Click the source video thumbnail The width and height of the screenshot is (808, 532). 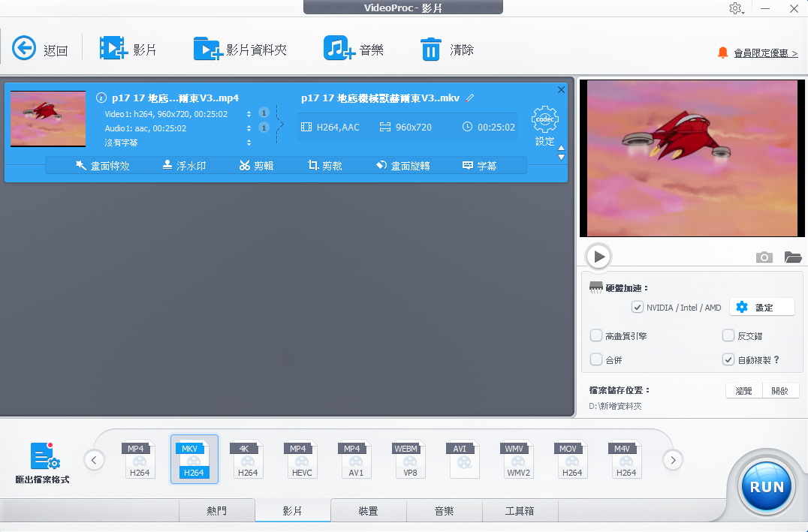tap(48, 119)
